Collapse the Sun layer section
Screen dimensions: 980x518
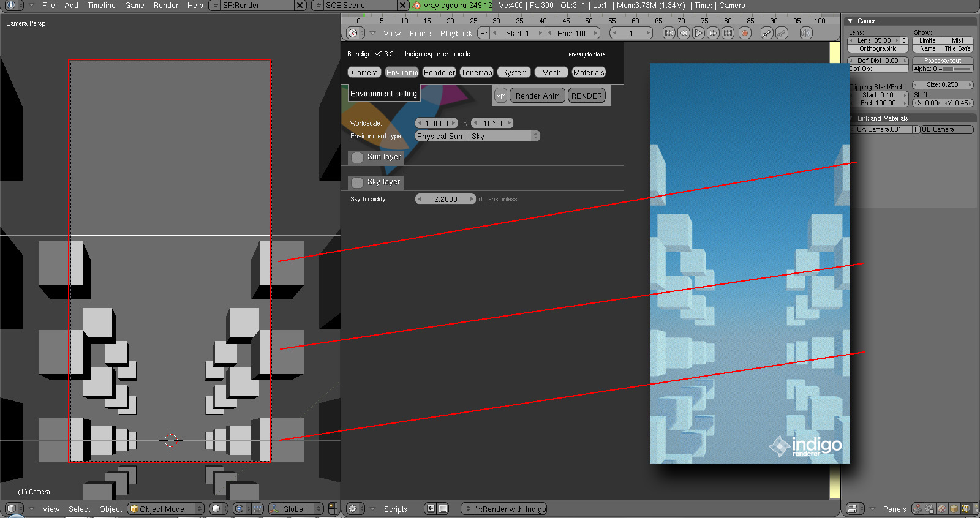coord(358,157)
